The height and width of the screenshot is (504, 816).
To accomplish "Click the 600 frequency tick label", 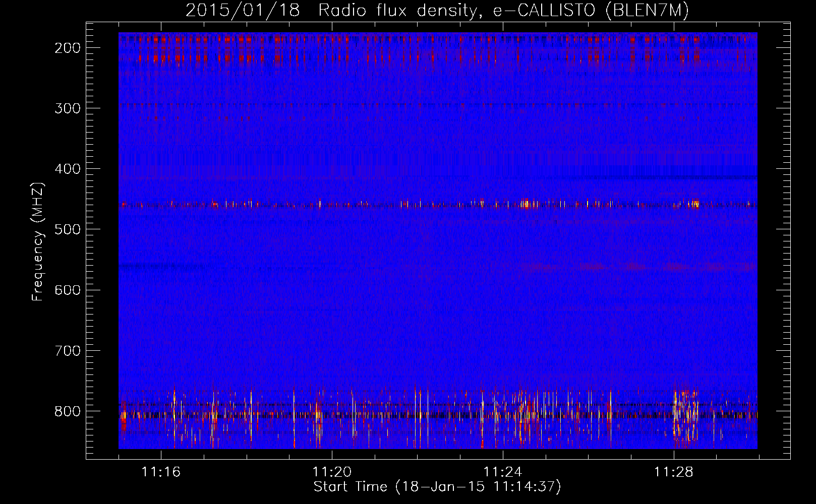I will (68, 290).
